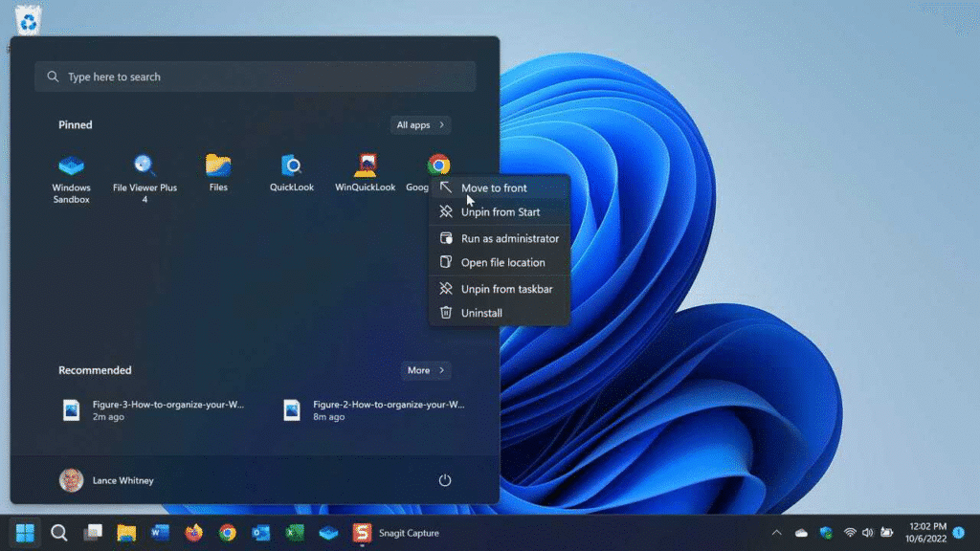Click the Power button in Start menu
980x551 pixels.
click(444, 480)
